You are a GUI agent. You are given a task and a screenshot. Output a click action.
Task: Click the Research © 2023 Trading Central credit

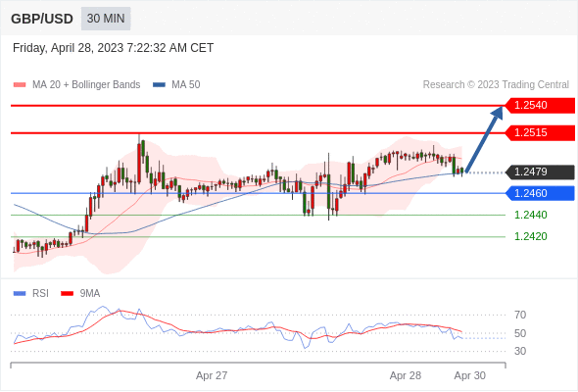496,85
